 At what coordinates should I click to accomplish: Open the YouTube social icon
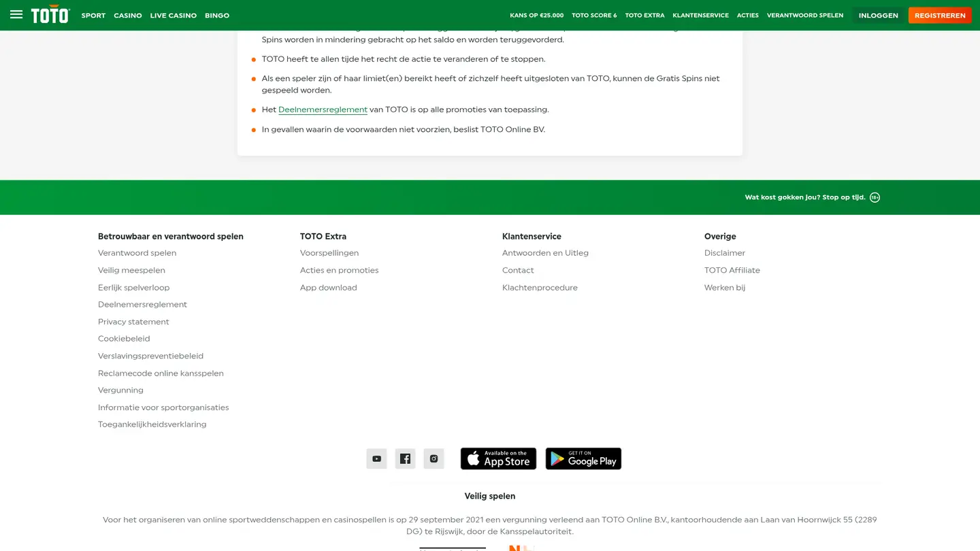376,458
